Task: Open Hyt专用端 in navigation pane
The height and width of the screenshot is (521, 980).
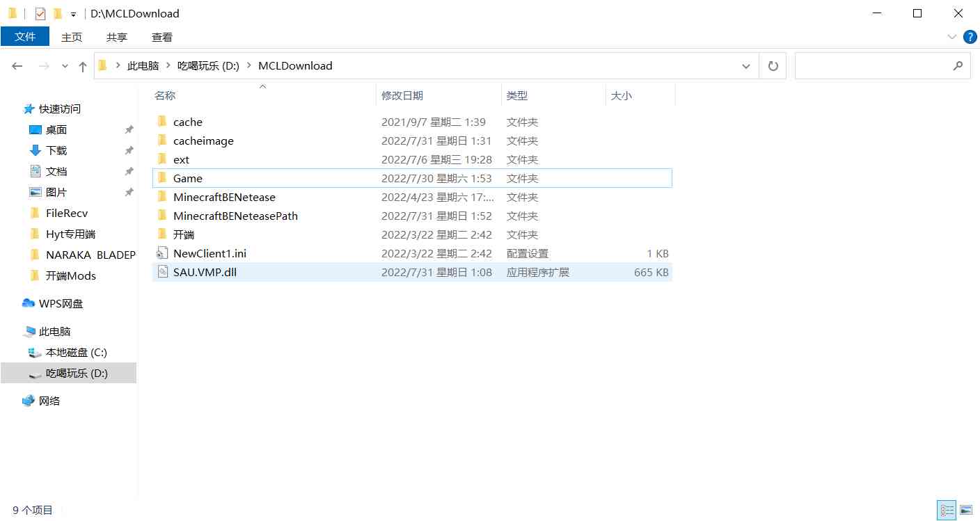Action: 70,234
